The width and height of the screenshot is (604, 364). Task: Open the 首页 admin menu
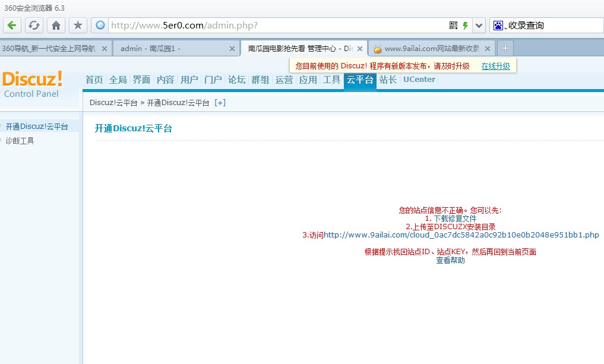[94, 80]
